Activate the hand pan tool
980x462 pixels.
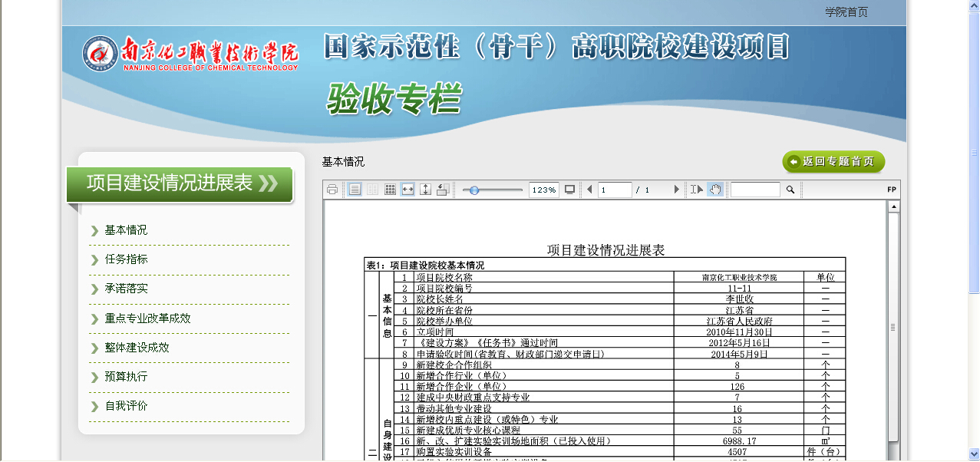pyautogui.click(x=714, y=190)
